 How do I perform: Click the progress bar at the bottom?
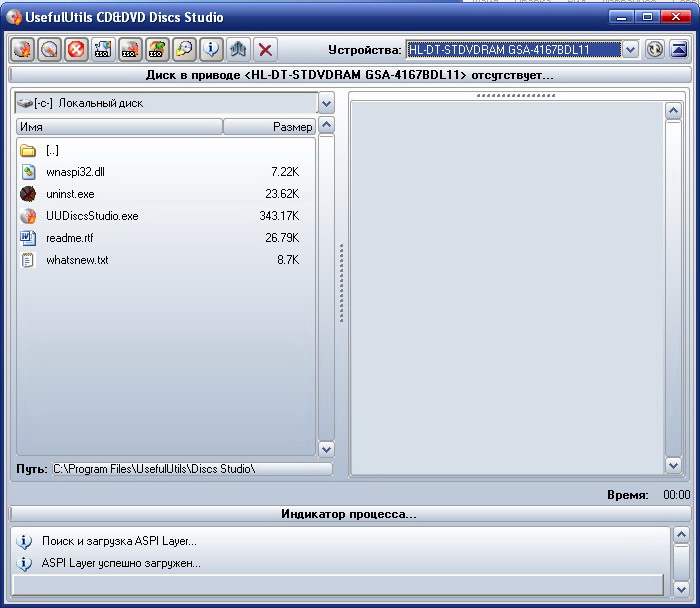click(338, 585)
